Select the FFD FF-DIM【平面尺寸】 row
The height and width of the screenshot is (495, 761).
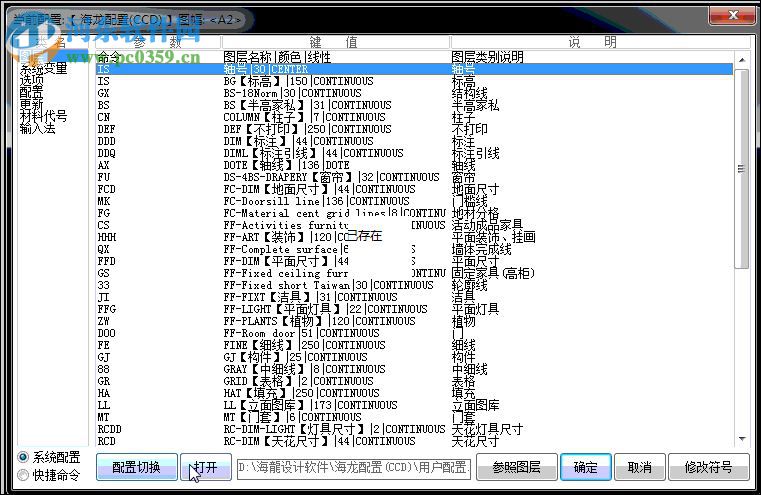tap(414, 261)
